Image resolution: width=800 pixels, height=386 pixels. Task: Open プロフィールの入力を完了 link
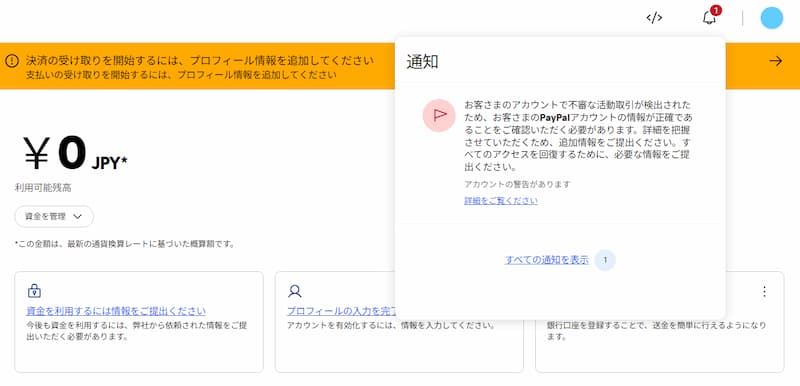(x=341, y=311)
